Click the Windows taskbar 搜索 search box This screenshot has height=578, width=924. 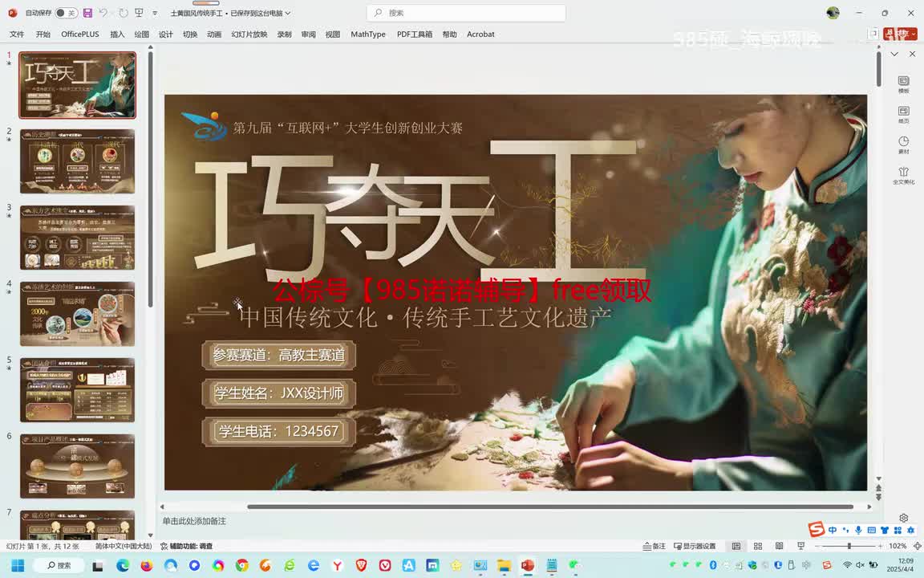[59, 566]
